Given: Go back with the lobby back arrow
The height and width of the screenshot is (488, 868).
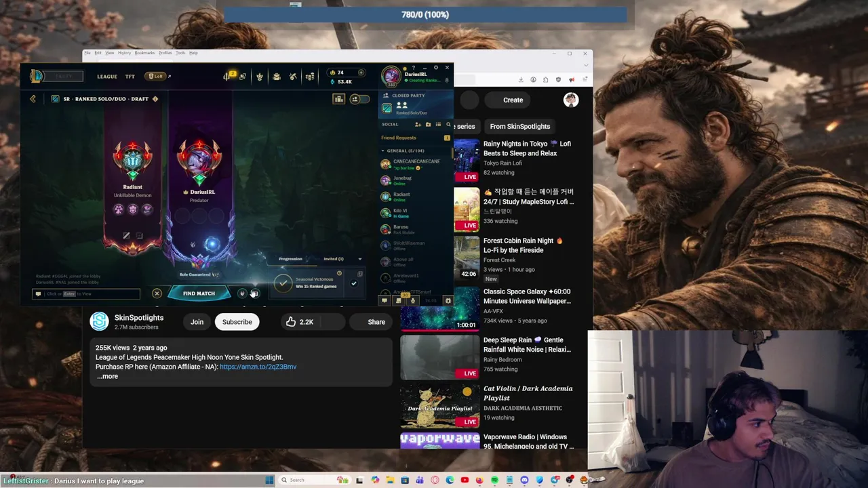Looking at the screenshot, I should (33, 99).
